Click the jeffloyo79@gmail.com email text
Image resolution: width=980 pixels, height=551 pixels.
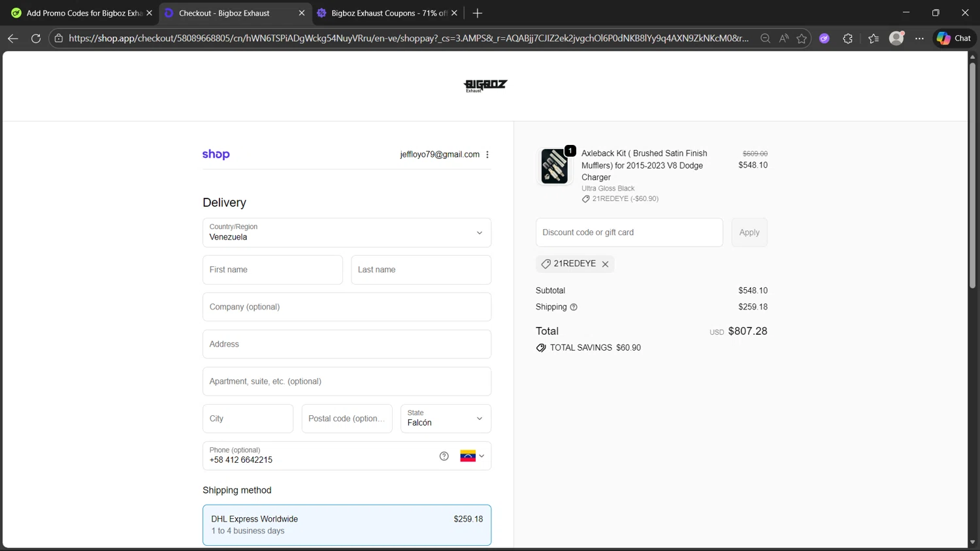[440, 155]
